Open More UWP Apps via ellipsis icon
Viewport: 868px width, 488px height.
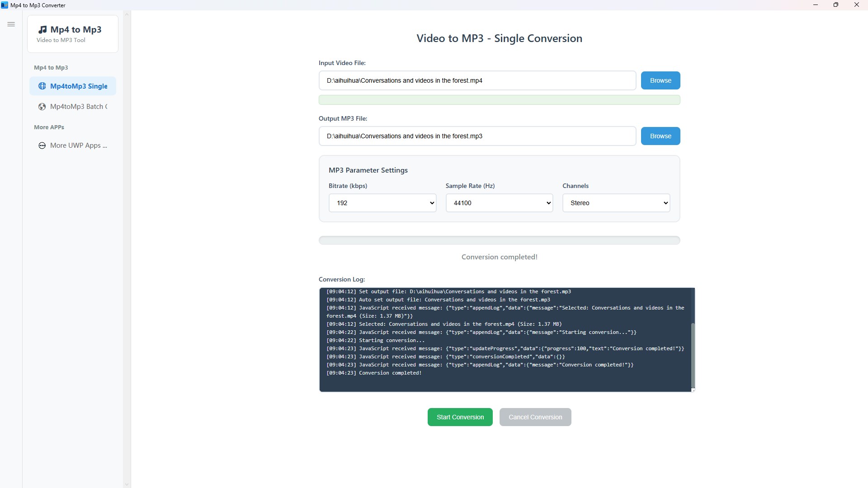[42, 145]
